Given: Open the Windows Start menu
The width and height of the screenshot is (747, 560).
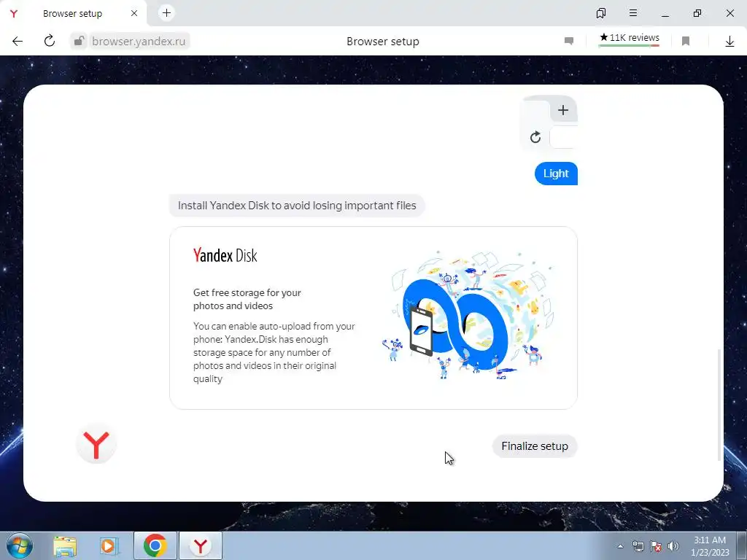Looking at the screenshot, I should click(19, 545).
